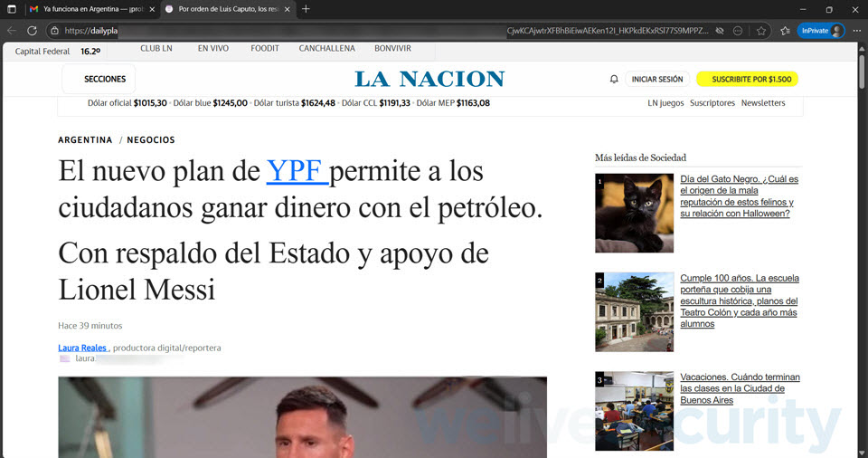Switch to the Gmail tab "Ya funciona en Argentina"
Viewport: 868px width, 458px height.
point(93,9)
